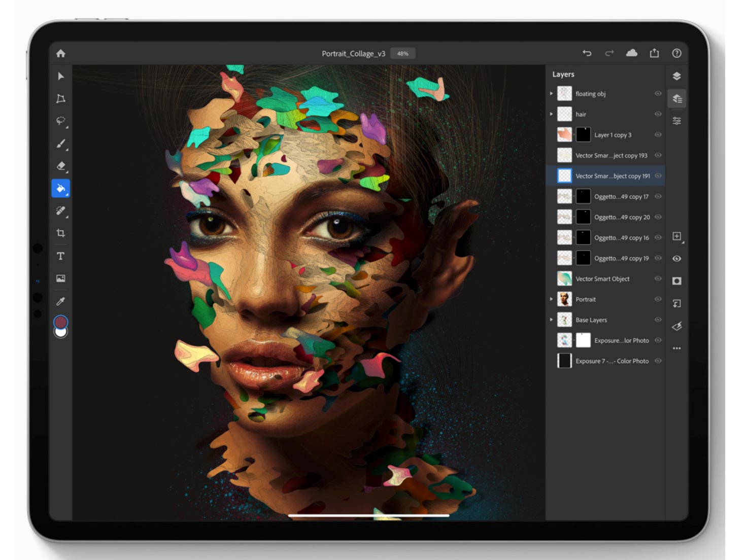The width and height of the screenshot is (747, 560).
Task: Activate the Type tool
Action: (61, 256)
